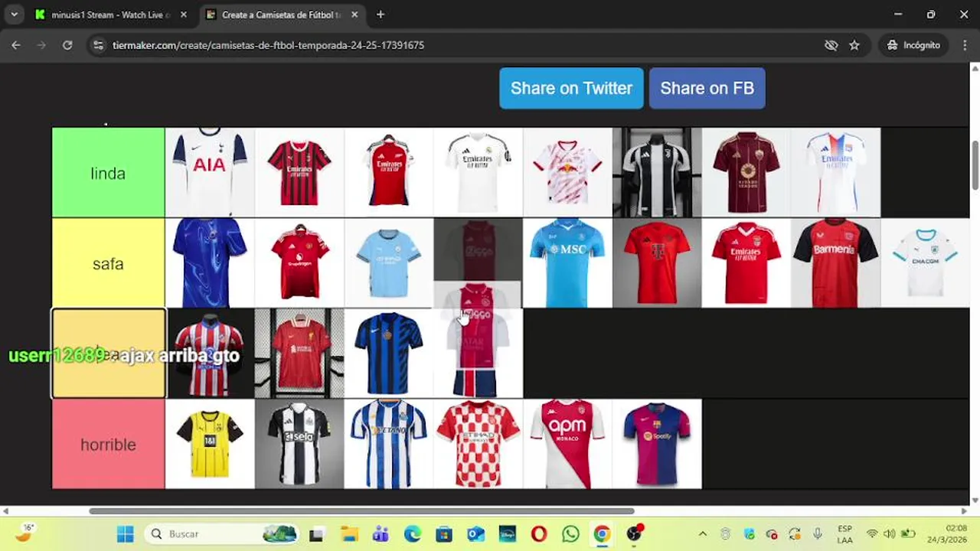Pick the Atletico Madrid red-white striped shirt

click(x=210, y=353)
